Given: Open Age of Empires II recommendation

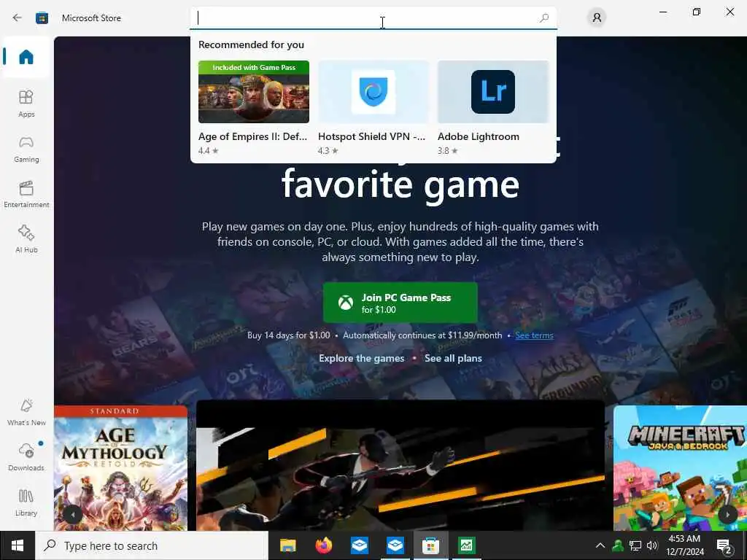Looking at the screenshot, I should (x=253, y=108).
